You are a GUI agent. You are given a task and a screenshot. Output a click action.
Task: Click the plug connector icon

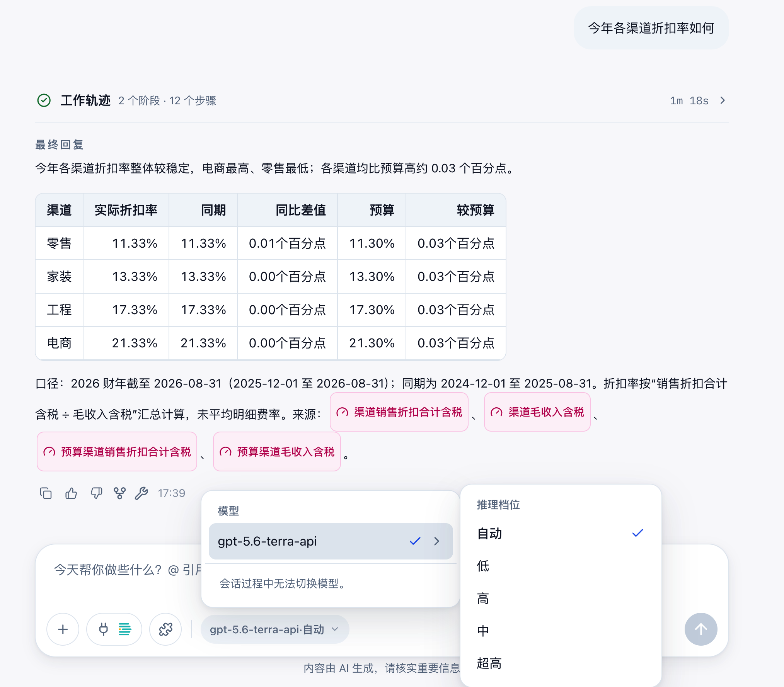click(x=103, y=629)
